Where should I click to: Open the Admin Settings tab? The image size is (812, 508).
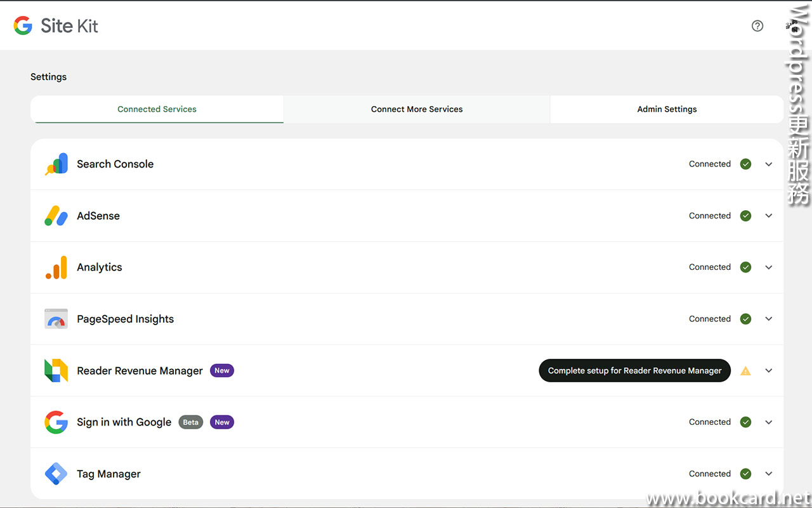667,109
